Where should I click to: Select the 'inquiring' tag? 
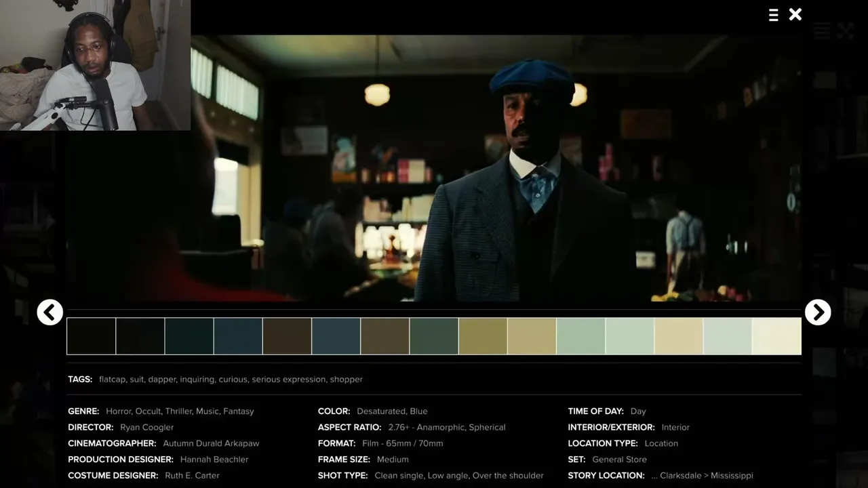(197, 380)
